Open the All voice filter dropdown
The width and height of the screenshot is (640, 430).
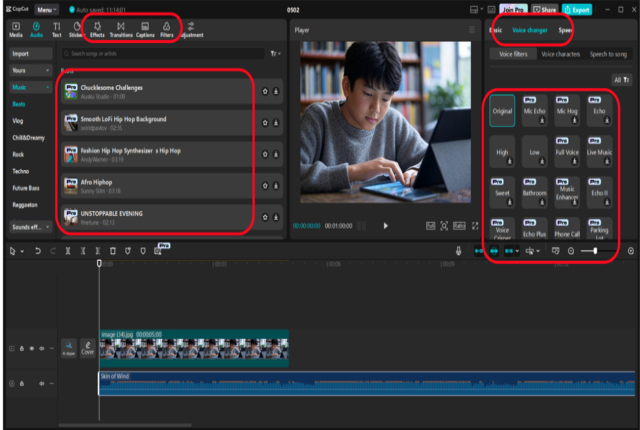click(622, 80)
